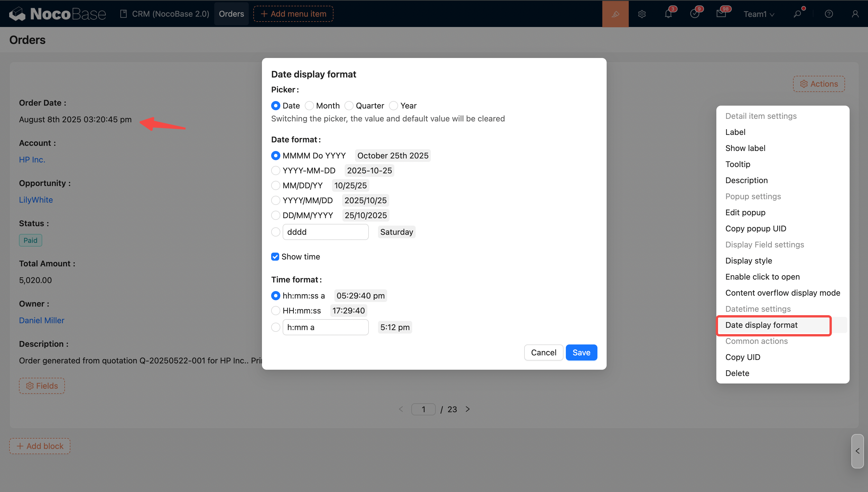868x492 pixels.
Task: Select the Month picker radio button
Action: [309, 106]
